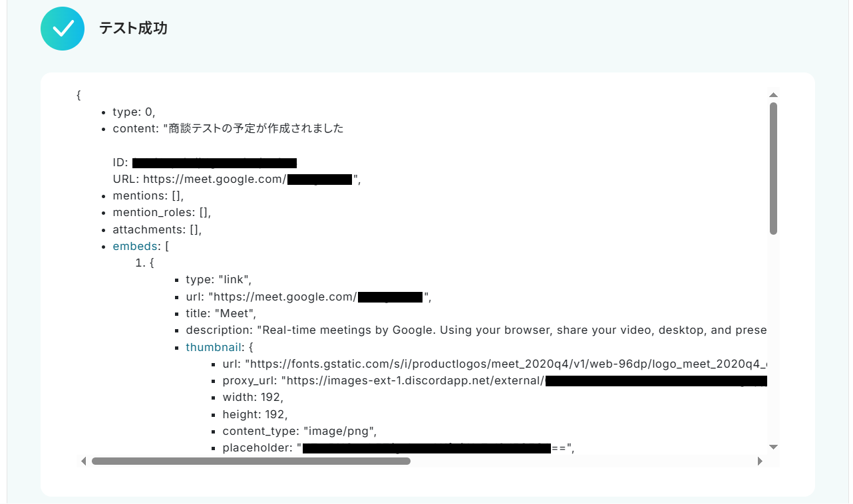This screenshot has height=504, width=853.
Task: Click the vertical scrollbar thumb
Action: 773,168
